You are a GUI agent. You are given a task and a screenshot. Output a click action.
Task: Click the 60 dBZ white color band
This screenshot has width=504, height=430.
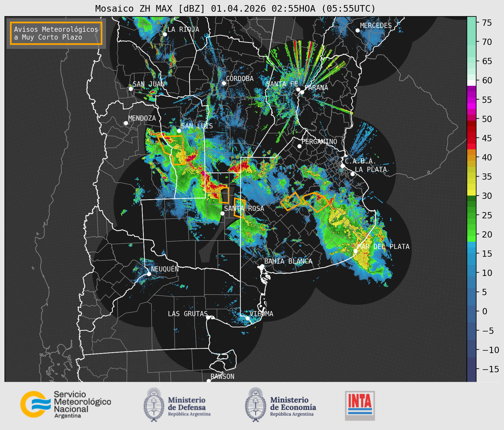pos(471,83)
